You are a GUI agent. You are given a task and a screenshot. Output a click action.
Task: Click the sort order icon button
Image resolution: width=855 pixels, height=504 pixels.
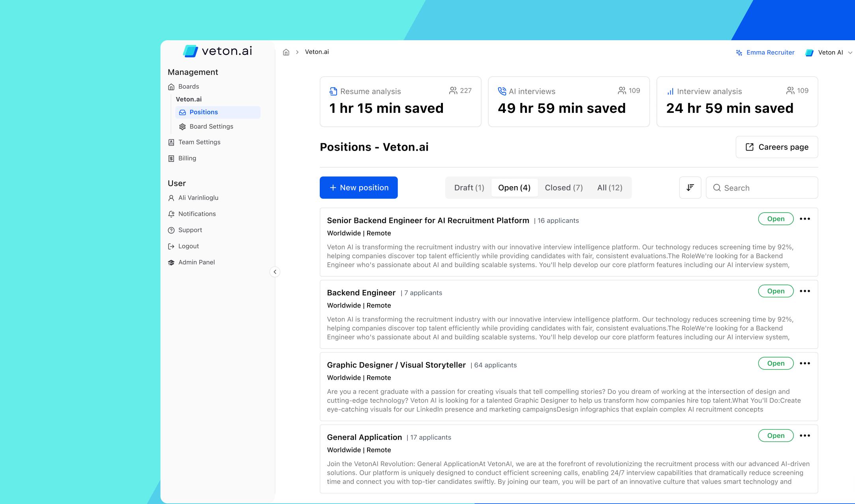click(x=690, y=188)
